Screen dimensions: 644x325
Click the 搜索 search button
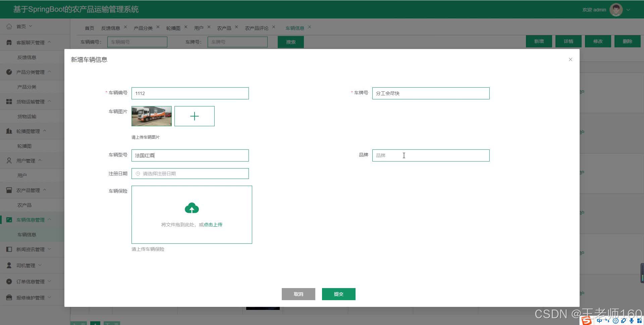pyautogui.click(x=291, y=42)
